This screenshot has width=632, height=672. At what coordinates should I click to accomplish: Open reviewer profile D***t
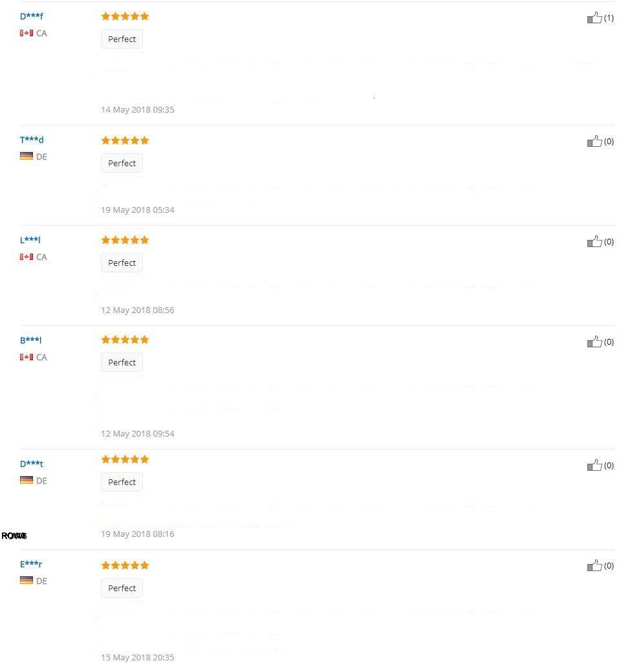(31, 464)
